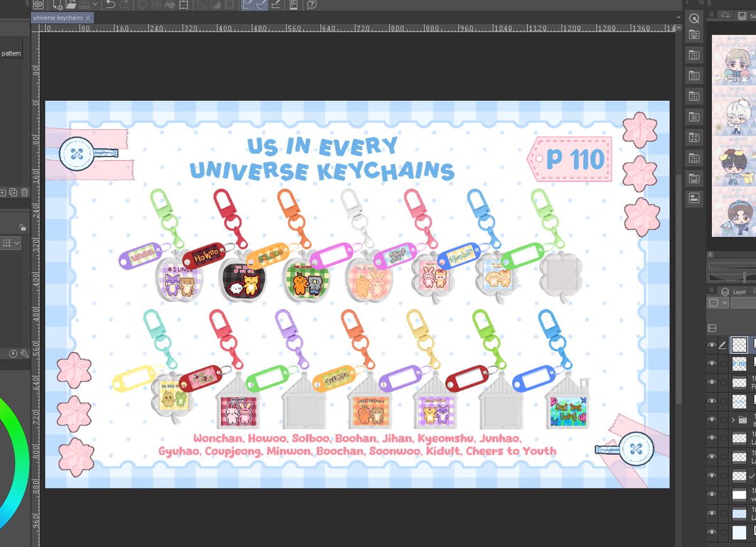
Task: Open the smartphone connection icon
Action: 293,4
